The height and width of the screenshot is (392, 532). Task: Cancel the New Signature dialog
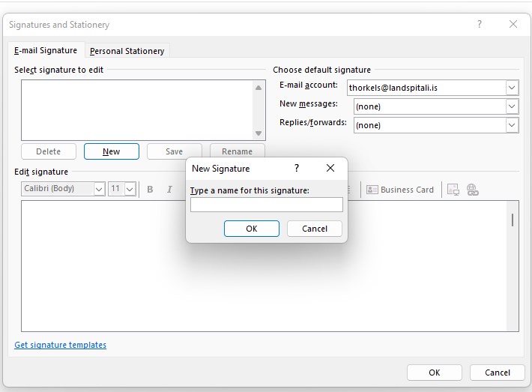pyautogui.click(x=315, y=229)
